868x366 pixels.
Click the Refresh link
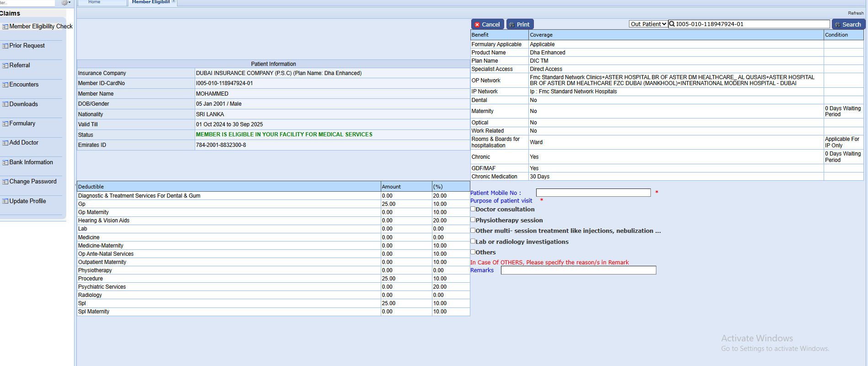click(856, 13)
